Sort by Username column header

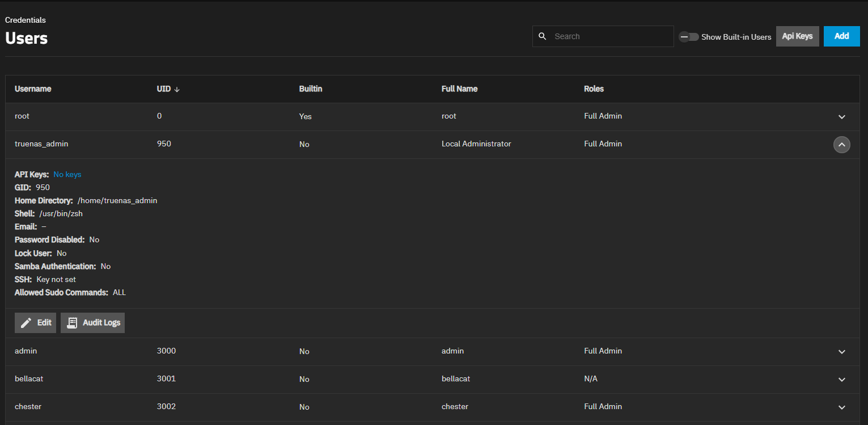click(x=33, y=89)
